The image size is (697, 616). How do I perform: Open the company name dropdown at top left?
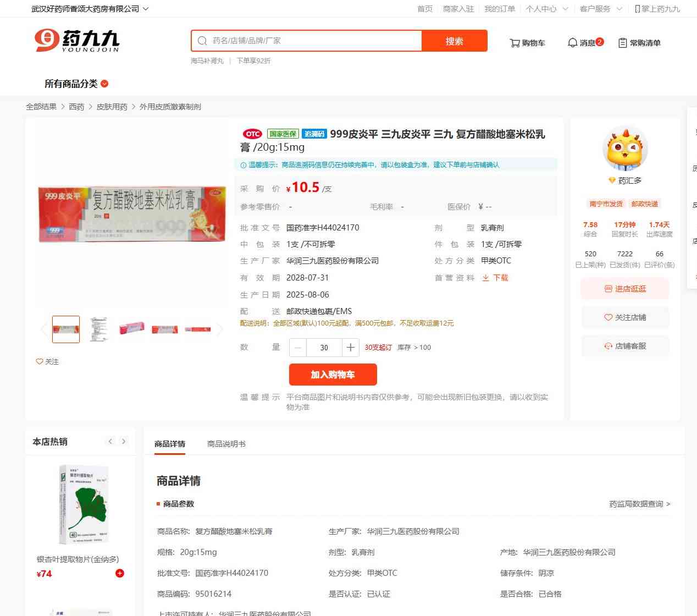coord(90,9)
